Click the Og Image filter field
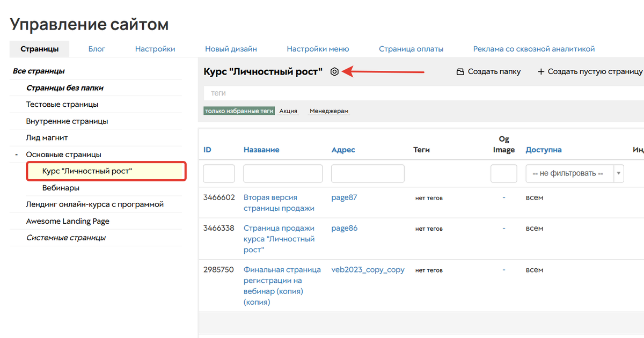The width and height of the screenshot is (644, 338). (x=503, y=174)
